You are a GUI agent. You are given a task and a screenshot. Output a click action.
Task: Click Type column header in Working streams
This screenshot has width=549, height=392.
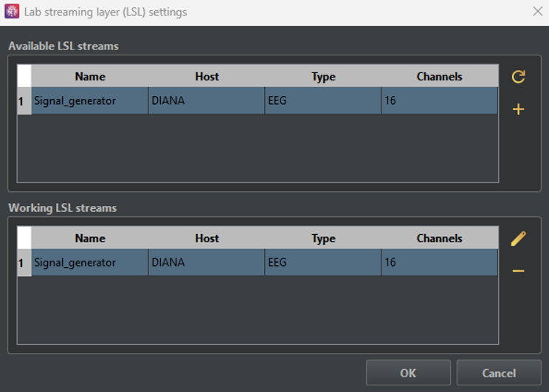[x=323, y=238]
